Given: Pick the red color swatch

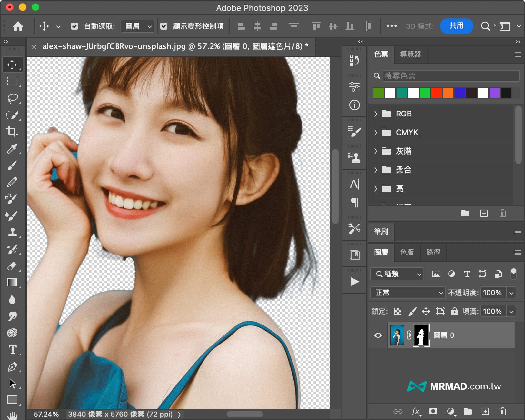Looking at the screenshot, I should pos(436,93).
